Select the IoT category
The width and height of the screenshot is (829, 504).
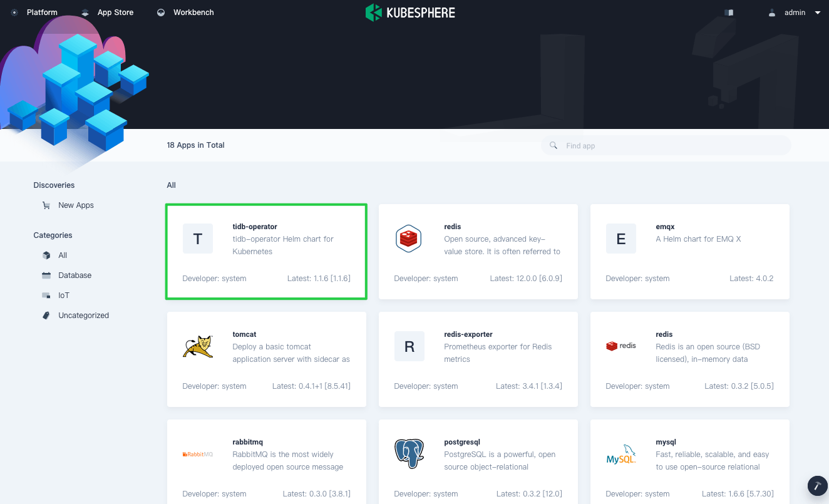coord(62,295)
